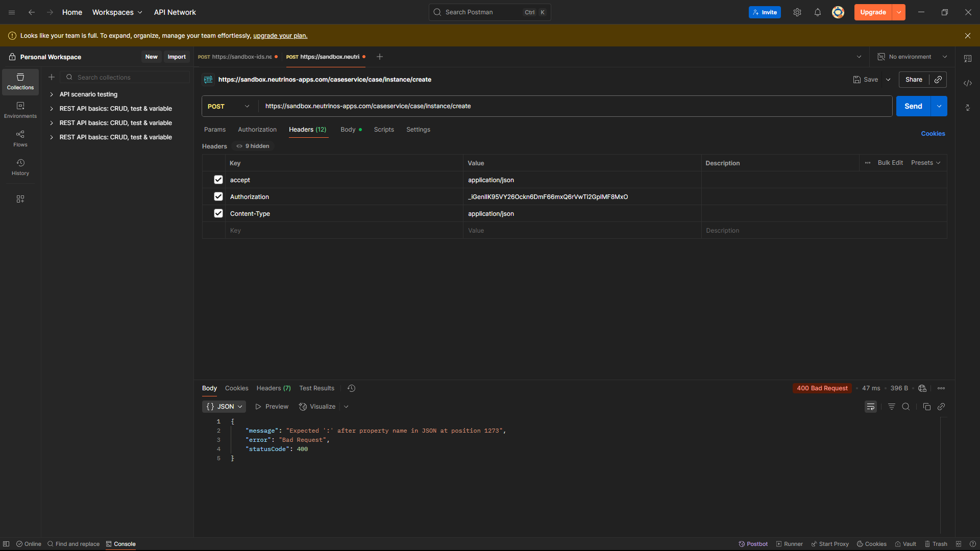Copy the response body
Viewport: 980px width, 551px height.
[x=927, y=407]
